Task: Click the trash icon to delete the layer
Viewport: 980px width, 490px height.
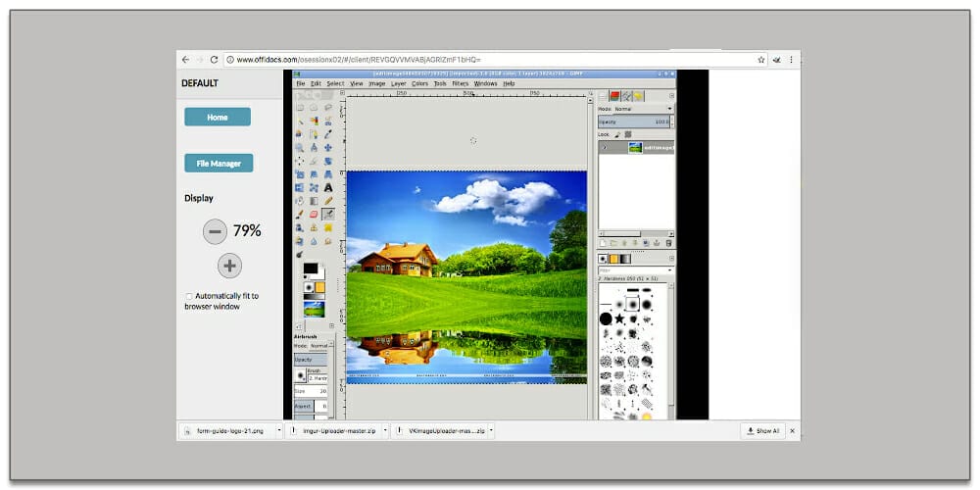Action: tap(668, 242)
